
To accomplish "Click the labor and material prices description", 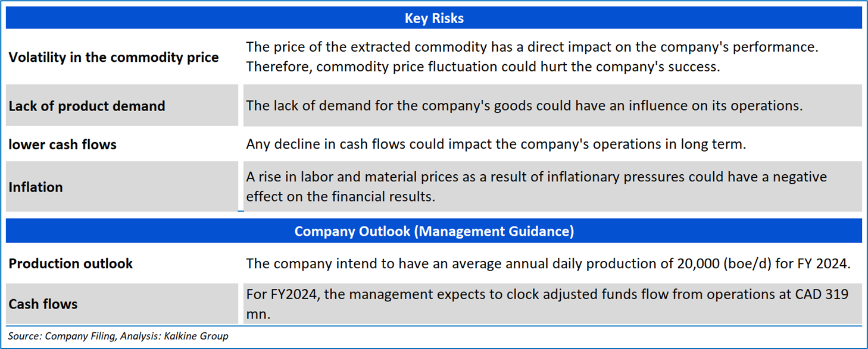I will (536, 187).
